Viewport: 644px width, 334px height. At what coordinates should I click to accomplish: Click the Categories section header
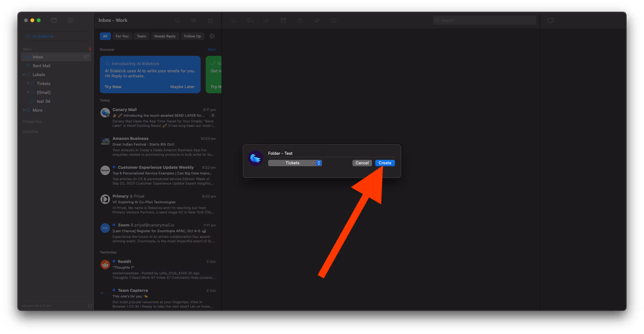point(32,121)
